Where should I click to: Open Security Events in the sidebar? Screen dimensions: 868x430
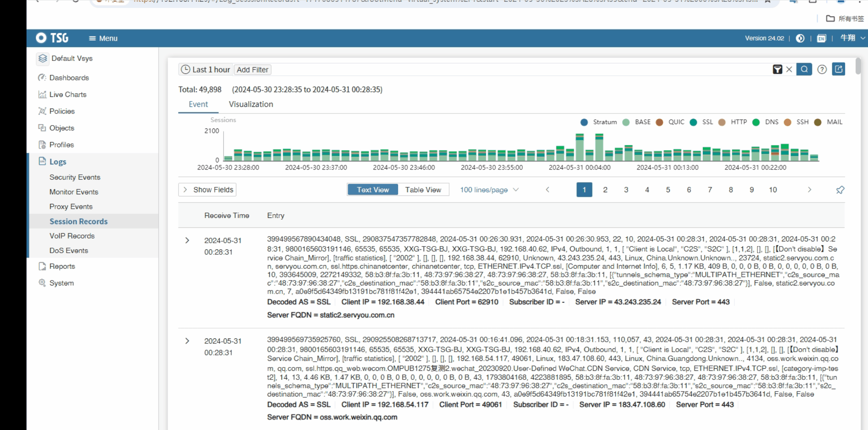point(75,177)
